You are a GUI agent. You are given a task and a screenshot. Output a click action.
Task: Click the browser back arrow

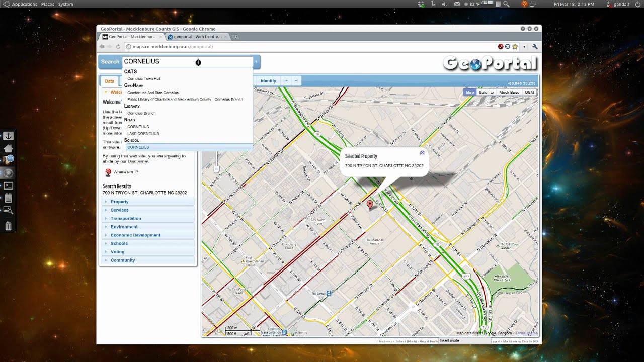coord(102,47)
